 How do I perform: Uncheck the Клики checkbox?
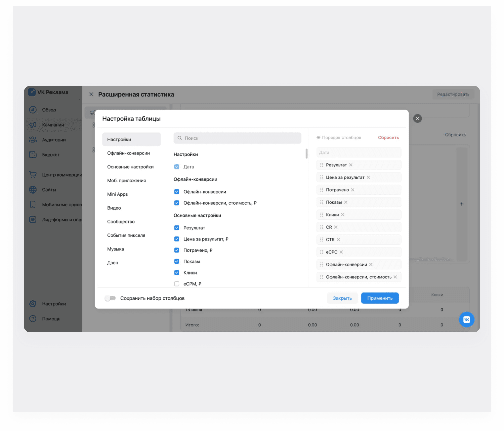[177, 273]
